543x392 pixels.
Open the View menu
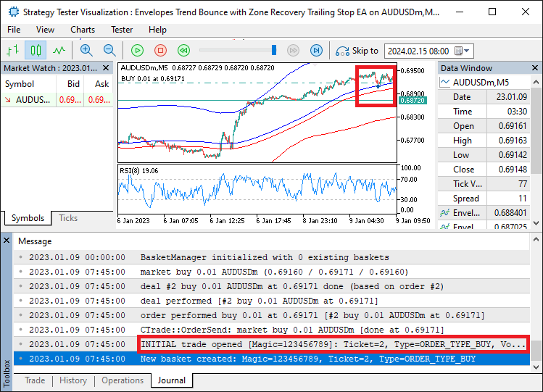coord(45,30)
